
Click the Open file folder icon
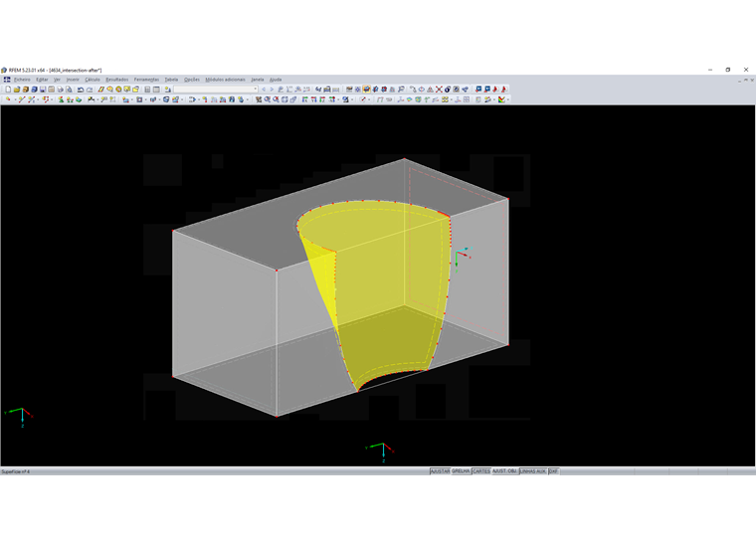coord(16,90)
